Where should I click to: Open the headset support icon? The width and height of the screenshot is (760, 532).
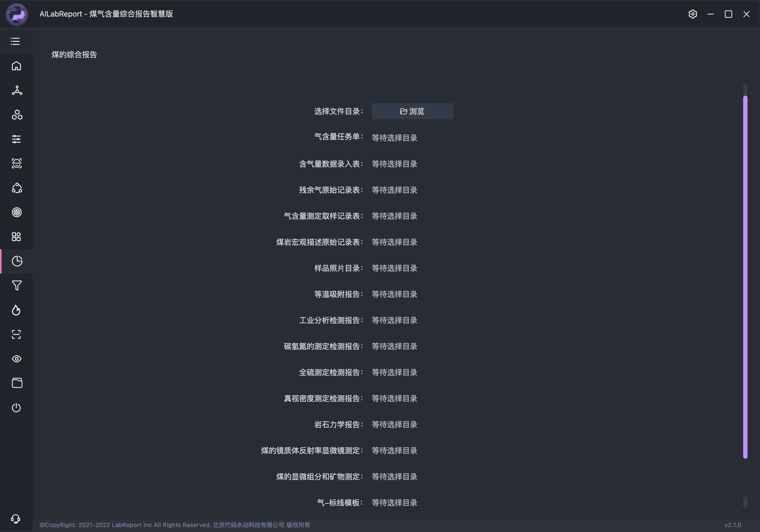[15, 519]
